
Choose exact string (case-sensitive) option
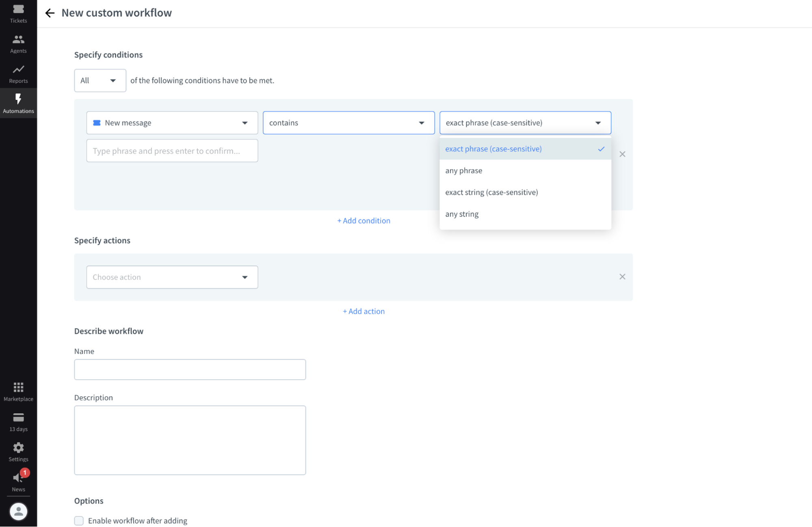tap(492, 192)
